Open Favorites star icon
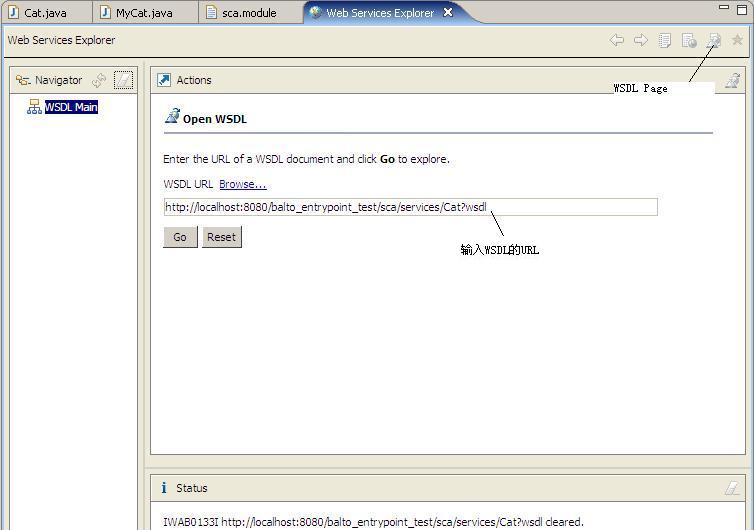 tap(737, 40)
